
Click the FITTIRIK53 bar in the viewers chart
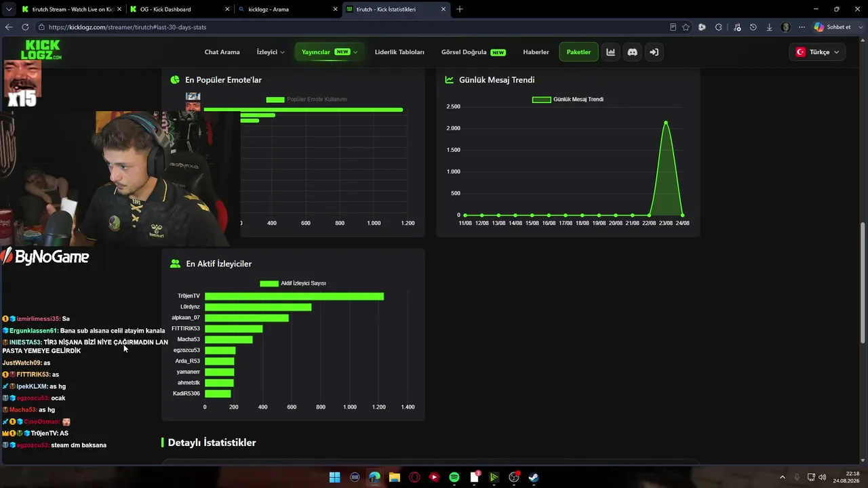point(233,329)
